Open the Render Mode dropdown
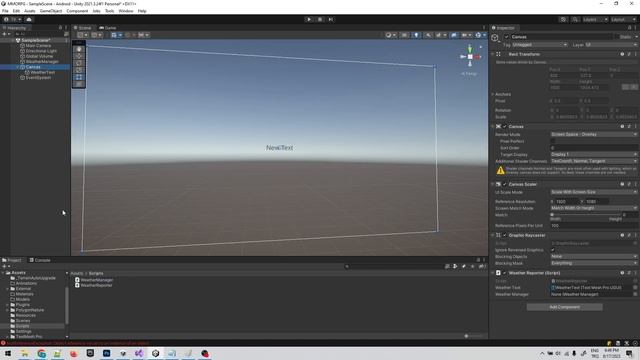Viewport: 640px width, 360px height. [593, 134]
